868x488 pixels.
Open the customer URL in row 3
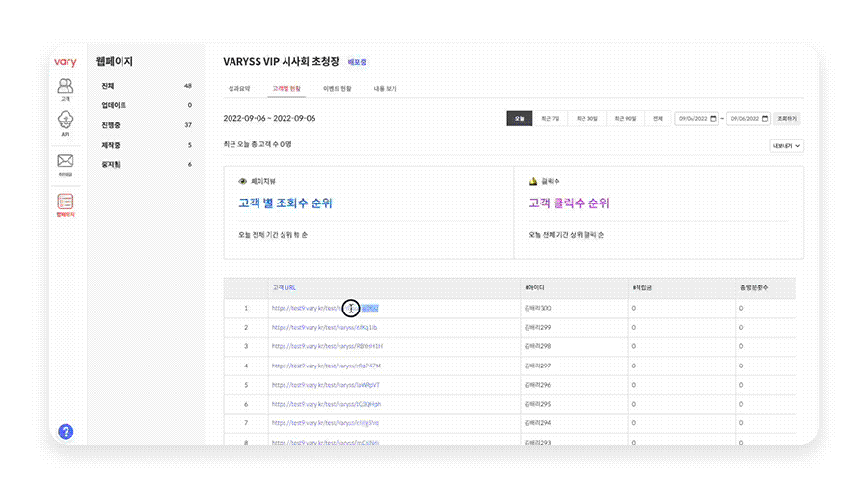pos(327,346)
